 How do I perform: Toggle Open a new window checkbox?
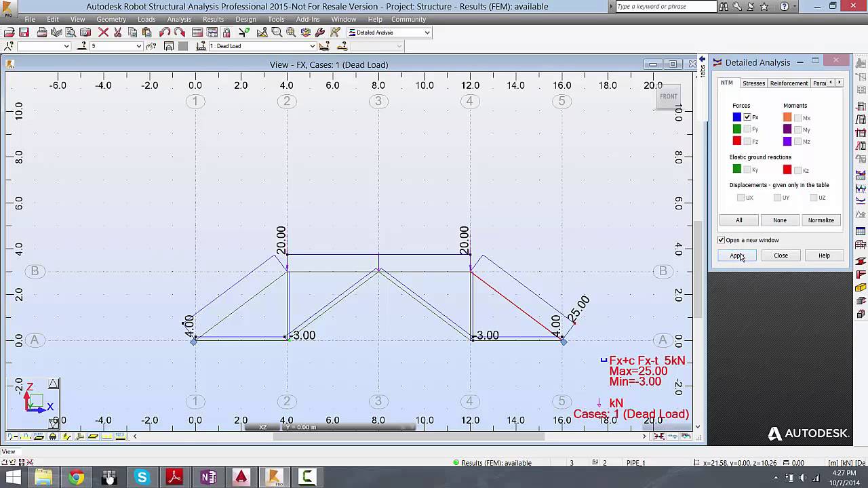[x=722, y=240]
